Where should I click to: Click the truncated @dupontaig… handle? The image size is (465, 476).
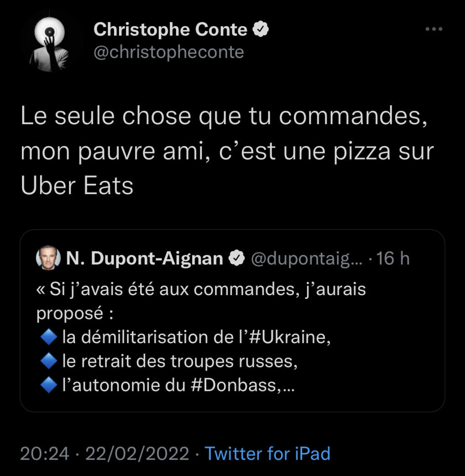point(307,259)
